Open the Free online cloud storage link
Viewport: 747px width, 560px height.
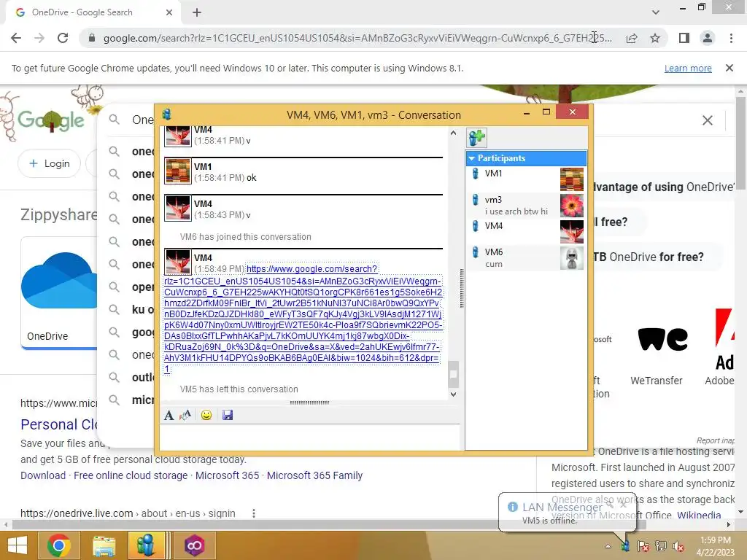click(131, 475)
